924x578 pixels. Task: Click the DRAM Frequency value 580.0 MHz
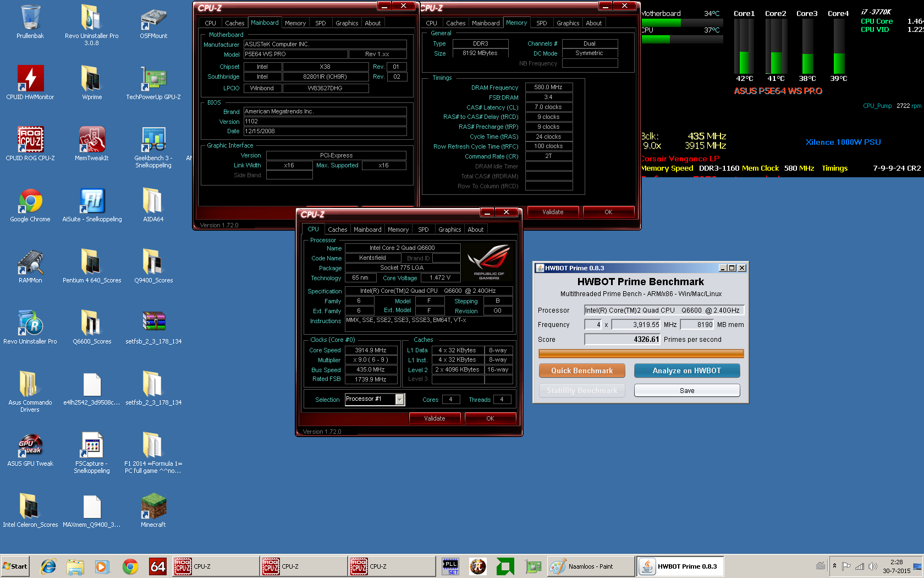tap(548, 87)
